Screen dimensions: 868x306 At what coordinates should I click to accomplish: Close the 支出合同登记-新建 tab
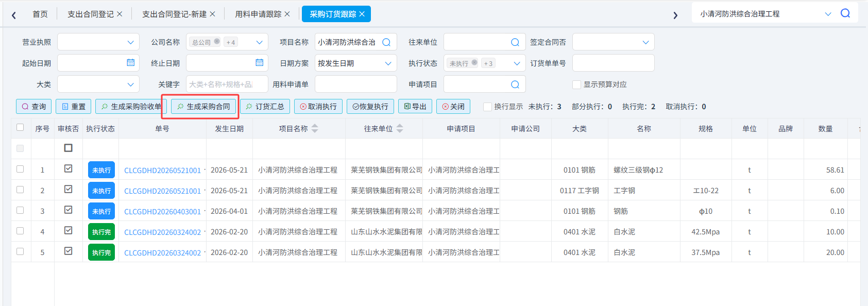213,14
